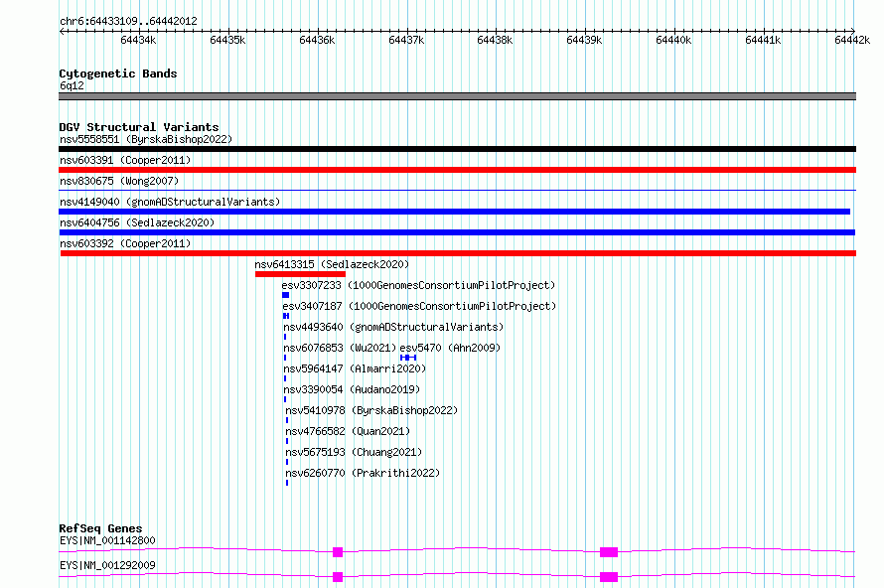Select the thin blue nsv830675 variant line
The width and height of the screenshot is (884, 588).
[x=457, y=191]
